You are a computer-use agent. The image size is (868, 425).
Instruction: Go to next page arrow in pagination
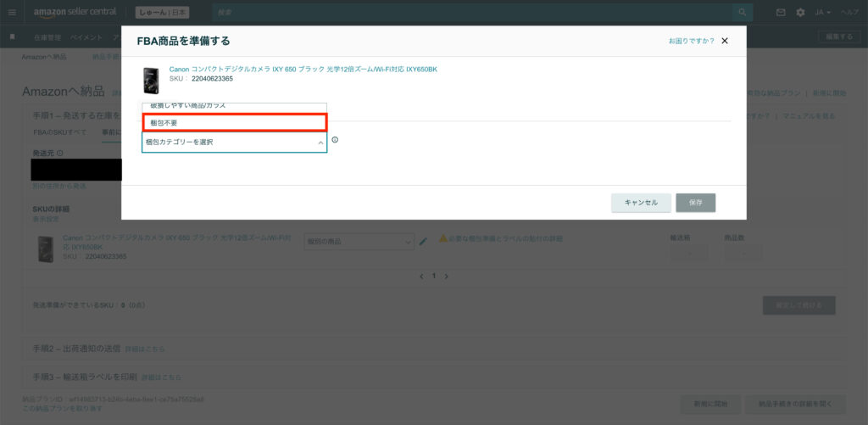(447, 276)
